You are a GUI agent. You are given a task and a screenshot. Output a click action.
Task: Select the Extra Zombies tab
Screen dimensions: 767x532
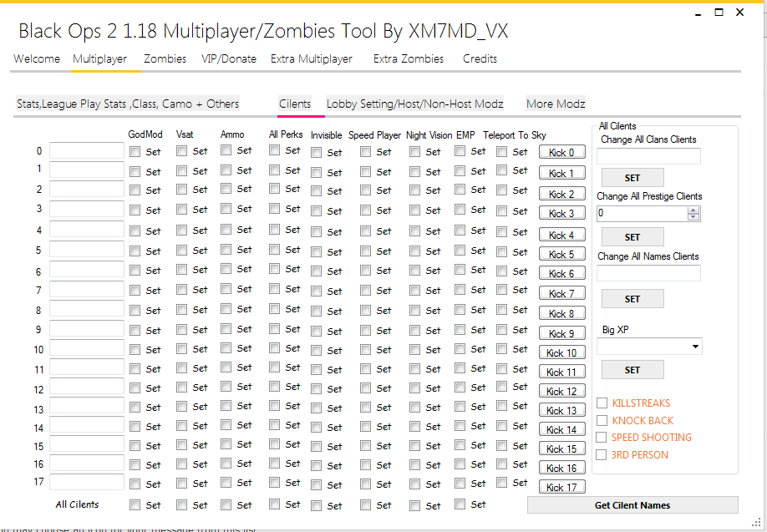[x=409, y=58]
